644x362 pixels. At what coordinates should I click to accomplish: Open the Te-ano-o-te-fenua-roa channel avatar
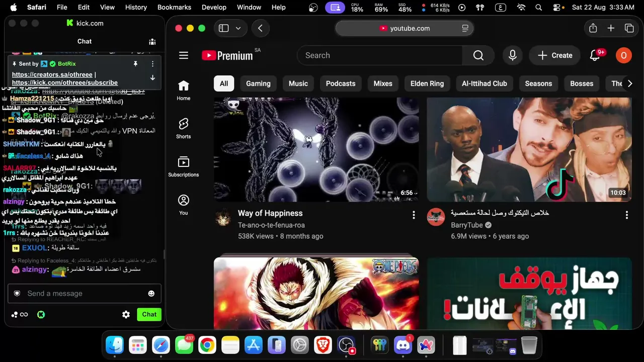[223, 217]
